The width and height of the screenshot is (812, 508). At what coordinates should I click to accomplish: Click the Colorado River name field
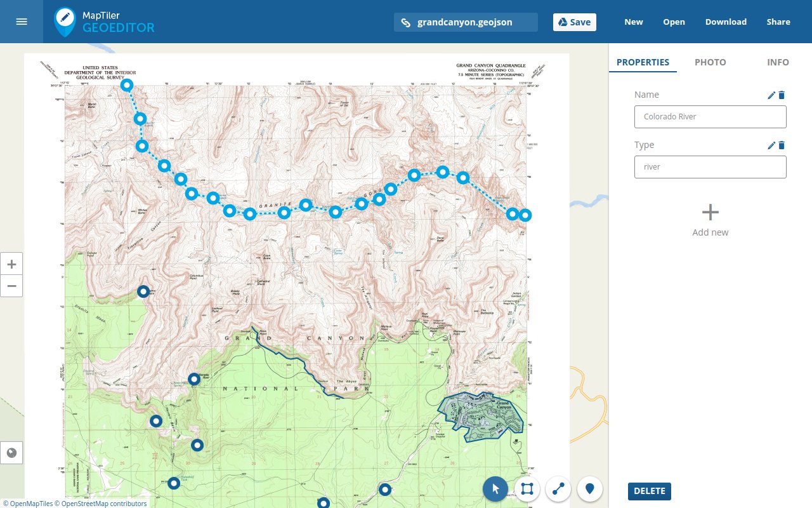[710, 116]
